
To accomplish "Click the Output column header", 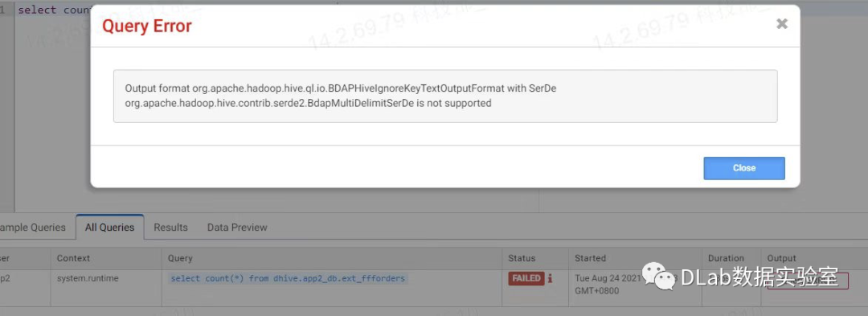I will pyautogui.click(x=781, y=258).
